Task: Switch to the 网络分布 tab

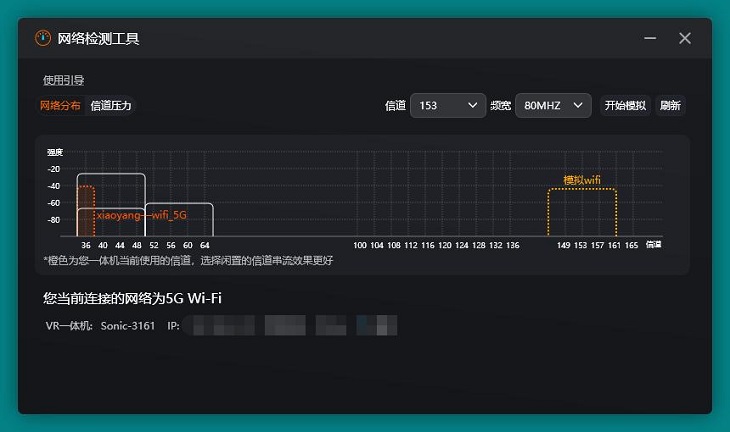Action: coord(60,105)
